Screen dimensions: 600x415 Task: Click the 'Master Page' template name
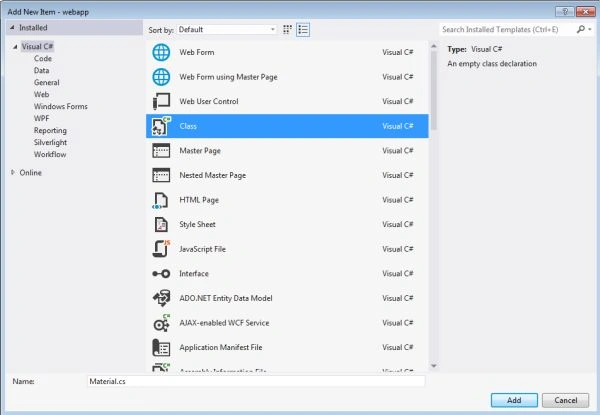[200, 151]
